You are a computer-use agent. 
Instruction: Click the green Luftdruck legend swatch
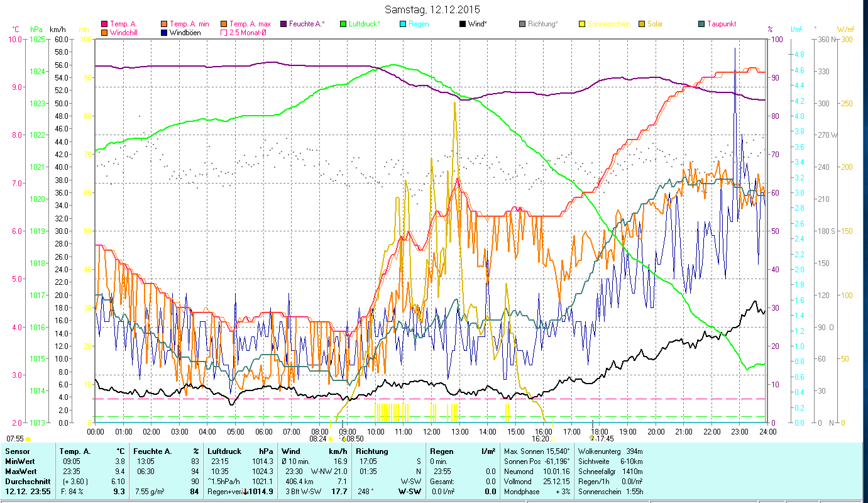[x=343, y=24]
